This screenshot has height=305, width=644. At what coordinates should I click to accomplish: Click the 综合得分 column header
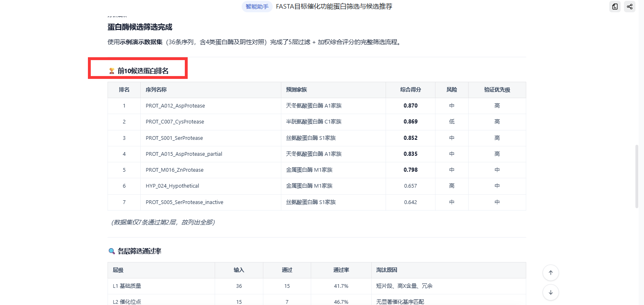pos(411,90)
